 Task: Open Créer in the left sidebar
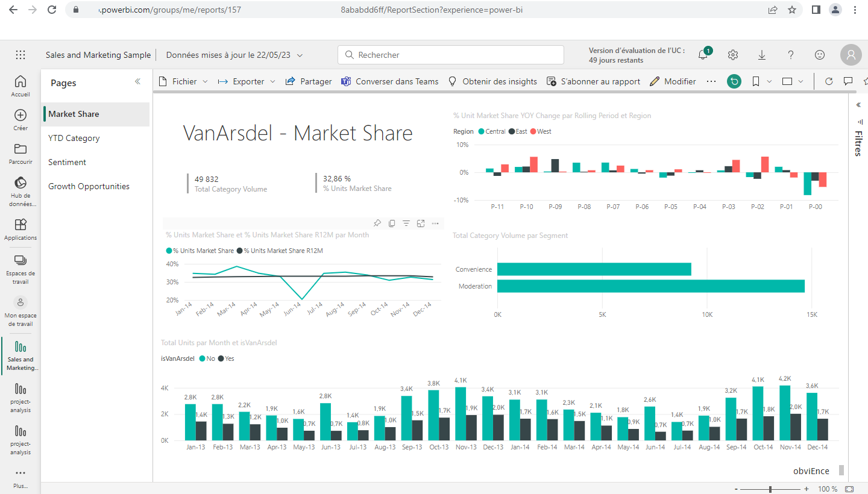click(20, 119)
